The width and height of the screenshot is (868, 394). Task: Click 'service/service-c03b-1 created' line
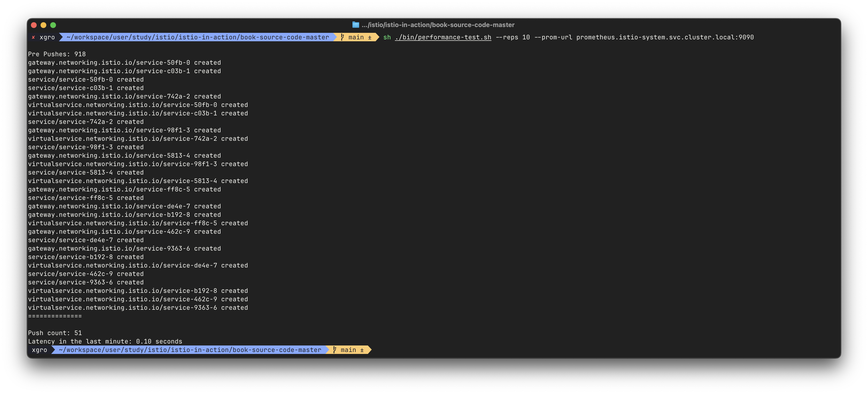[86, 88]
